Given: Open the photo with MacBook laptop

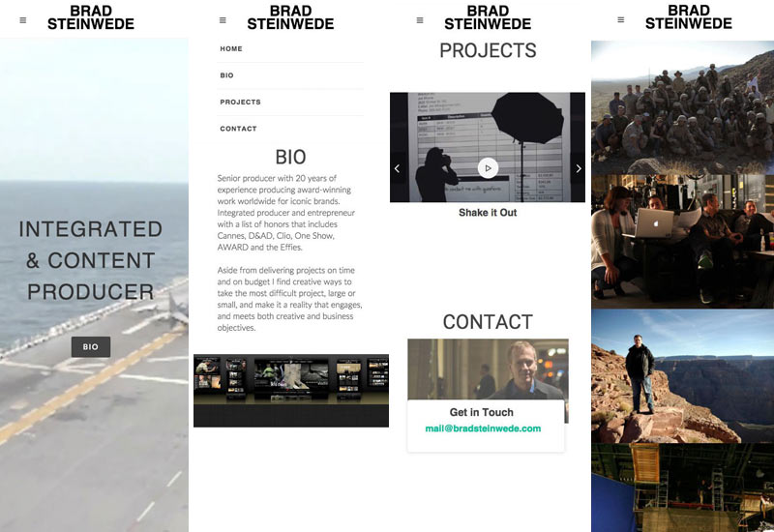Looking at the screenshot, I should point(682,241).
